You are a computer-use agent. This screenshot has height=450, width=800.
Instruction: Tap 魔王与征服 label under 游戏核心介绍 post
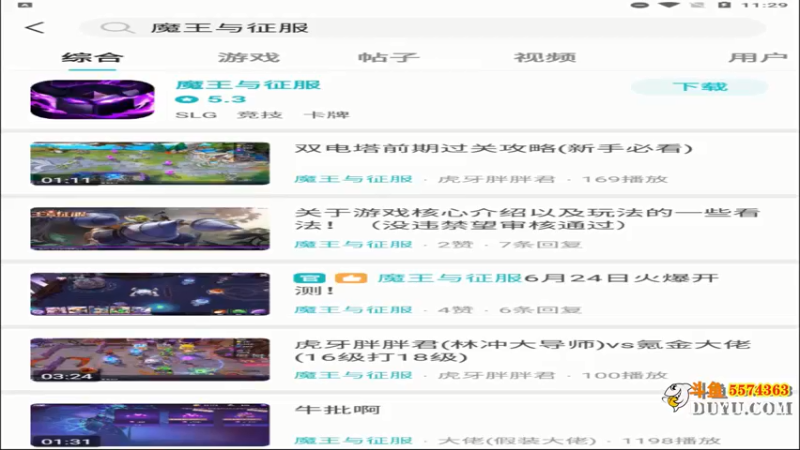353,244
